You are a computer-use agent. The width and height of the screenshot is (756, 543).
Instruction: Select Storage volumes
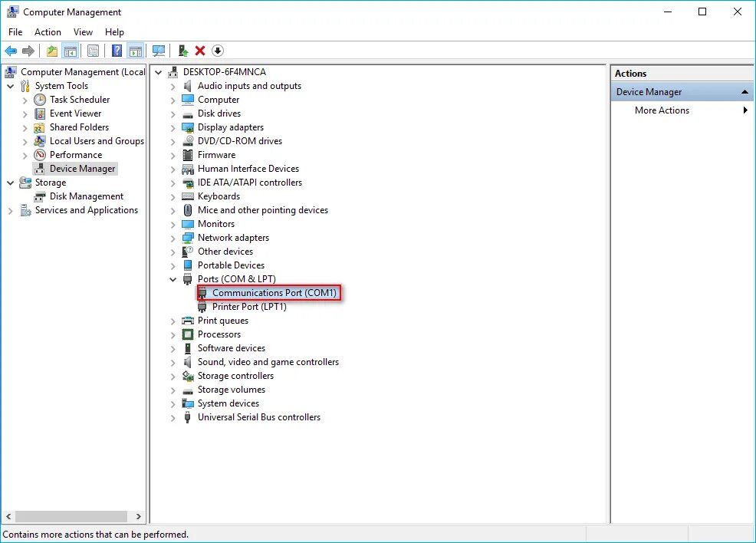coord(232,390)
